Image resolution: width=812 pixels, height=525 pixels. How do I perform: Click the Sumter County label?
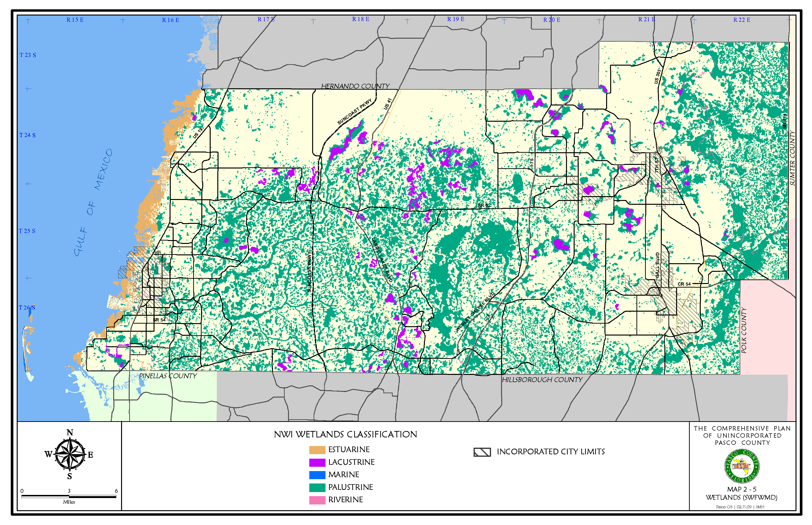pos(792,158)
